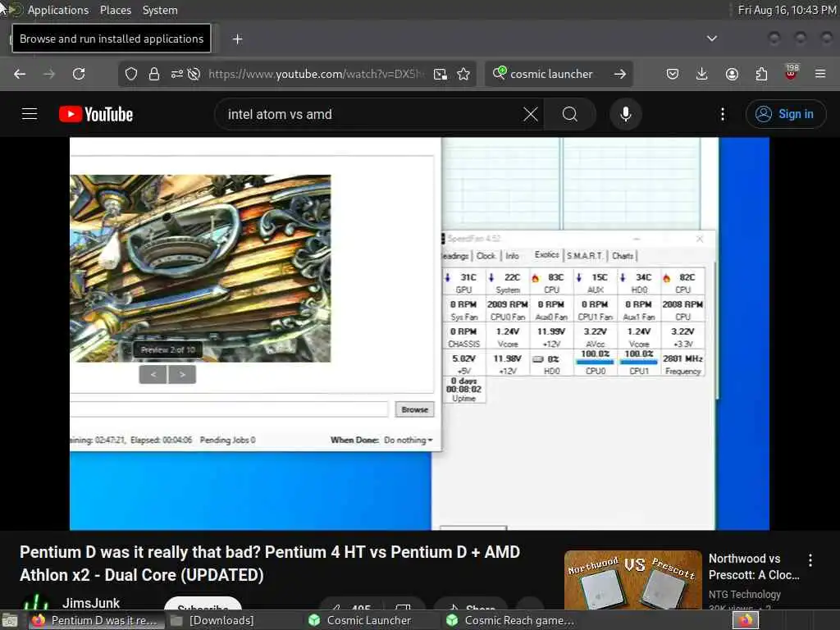This screenshot has height=630, width=840.
Task: Open the site permissions icon
Action: 177,74
